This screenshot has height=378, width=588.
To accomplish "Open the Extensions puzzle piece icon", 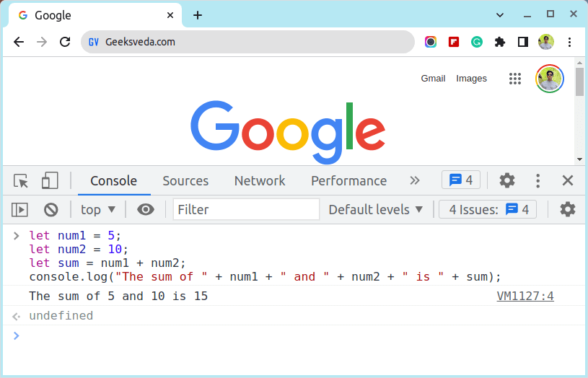I will click(x=499, y=42).
